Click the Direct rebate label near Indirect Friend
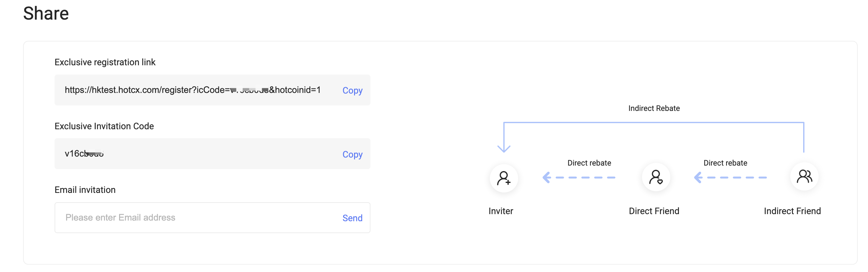Screen dimensions: 868x272 (725, 163)
